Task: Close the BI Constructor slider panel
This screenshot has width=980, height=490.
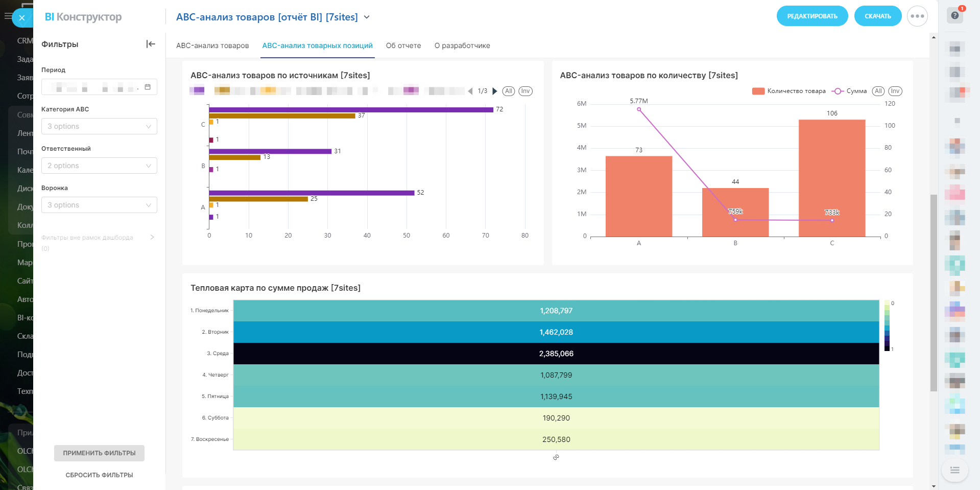Action: click(21, 18)
